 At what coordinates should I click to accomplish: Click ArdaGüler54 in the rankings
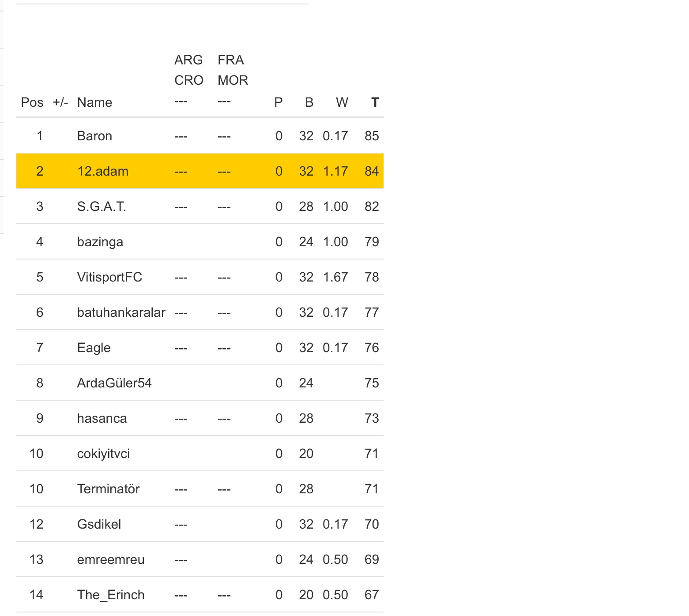(114, 383)
